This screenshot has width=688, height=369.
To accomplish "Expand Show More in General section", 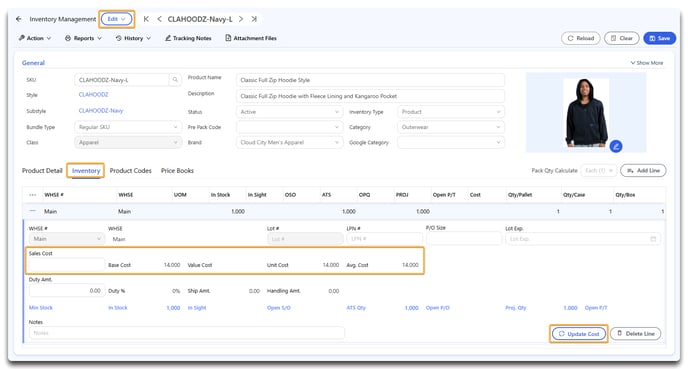I will pyautogui.click(x=647, y=63).
